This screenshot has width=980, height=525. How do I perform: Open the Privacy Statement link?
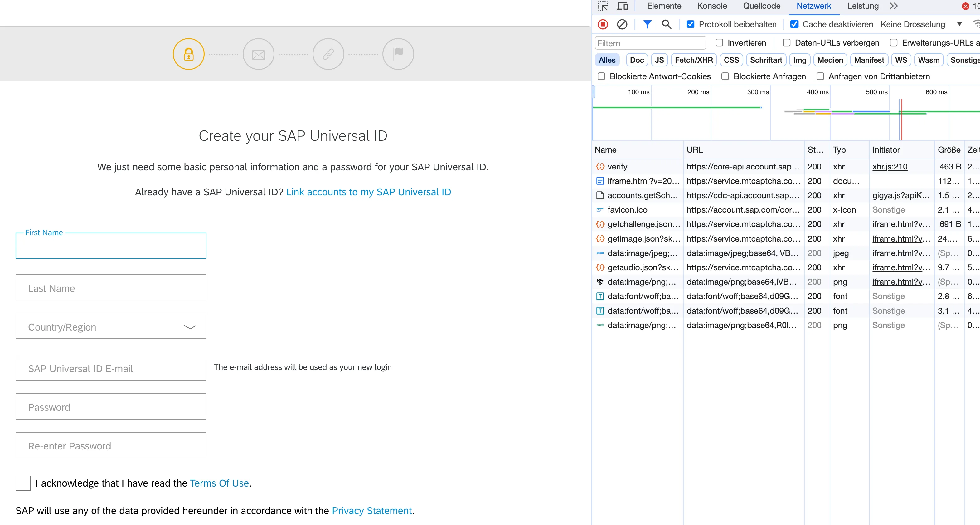pyautogui.click(x=372, y=511)
